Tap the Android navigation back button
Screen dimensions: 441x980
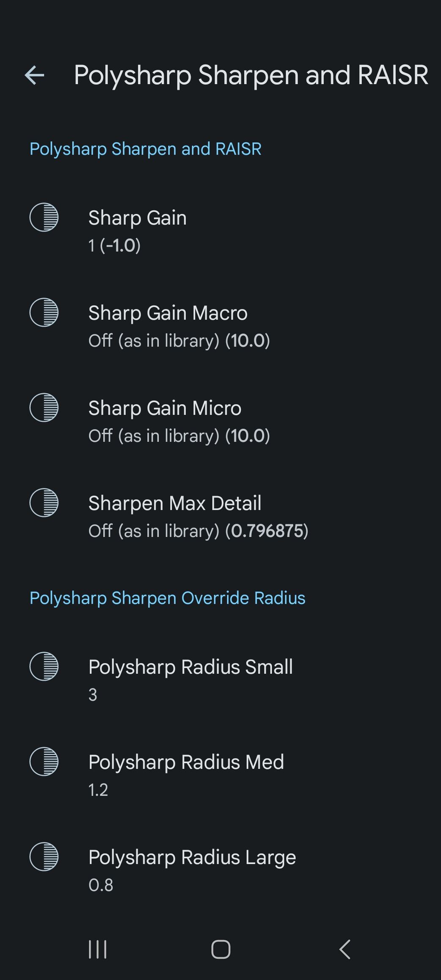click(x=345, y=949)
